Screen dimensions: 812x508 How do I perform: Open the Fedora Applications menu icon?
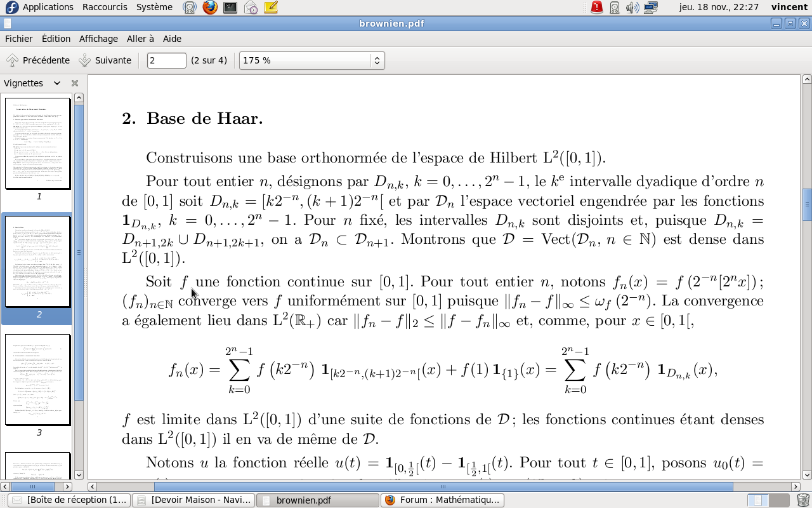tap(11, 7)
